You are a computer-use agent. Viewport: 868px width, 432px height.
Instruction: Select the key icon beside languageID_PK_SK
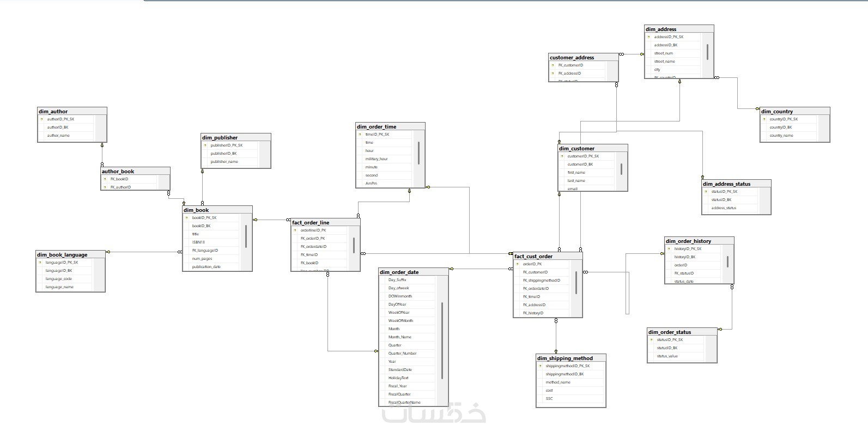pyautogui.click(x=40, y=263)
